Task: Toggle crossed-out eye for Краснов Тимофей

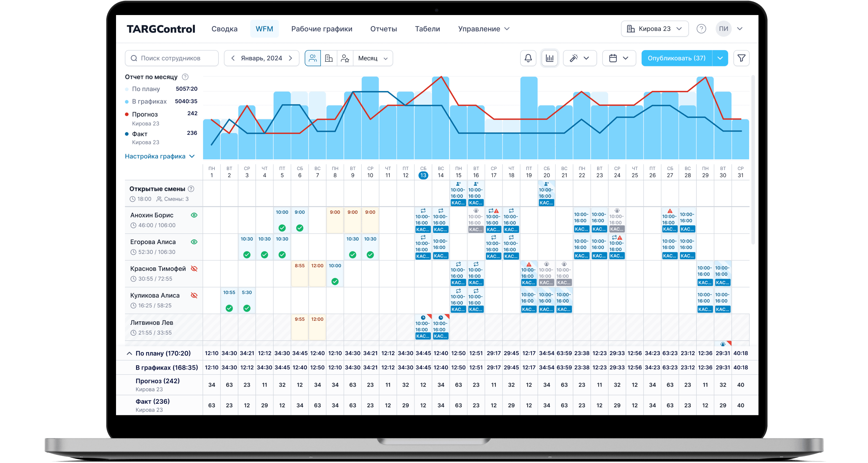Action: coord(194,269)
